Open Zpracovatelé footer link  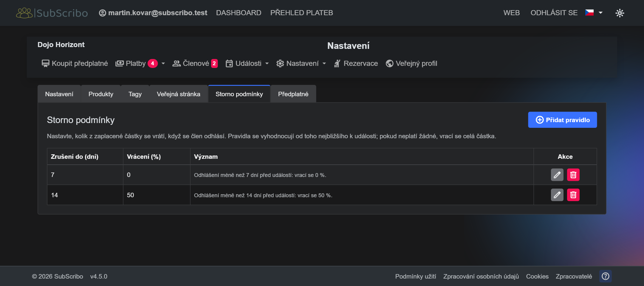click(574, 276)
